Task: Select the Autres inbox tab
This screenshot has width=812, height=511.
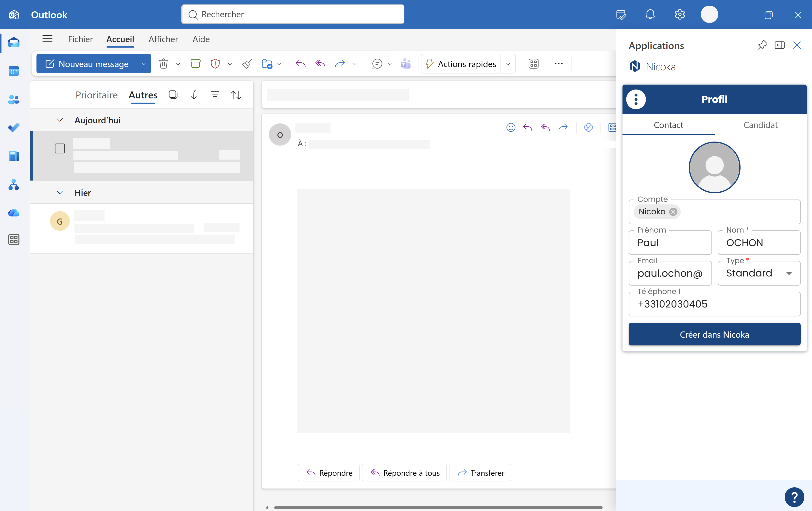Action: click(143, 95)
